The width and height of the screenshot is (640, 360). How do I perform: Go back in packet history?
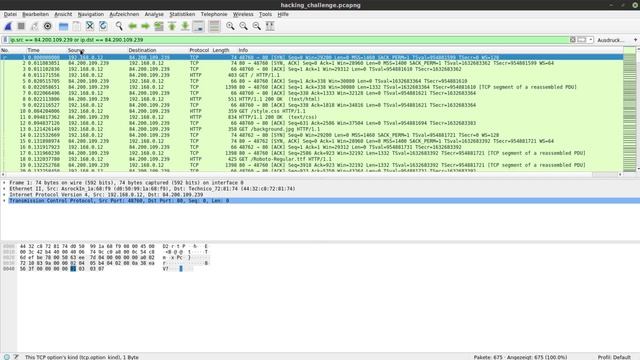(132, 26)
